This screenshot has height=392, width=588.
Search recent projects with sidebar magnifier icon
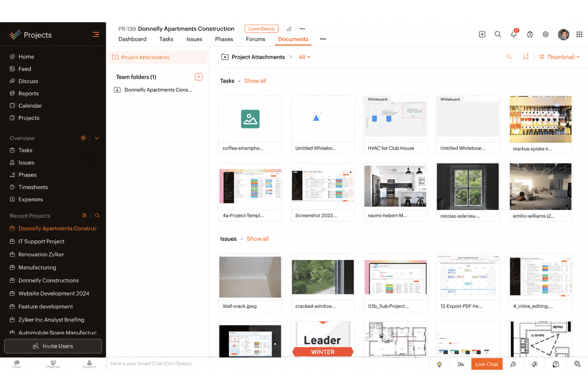point(97,215)
